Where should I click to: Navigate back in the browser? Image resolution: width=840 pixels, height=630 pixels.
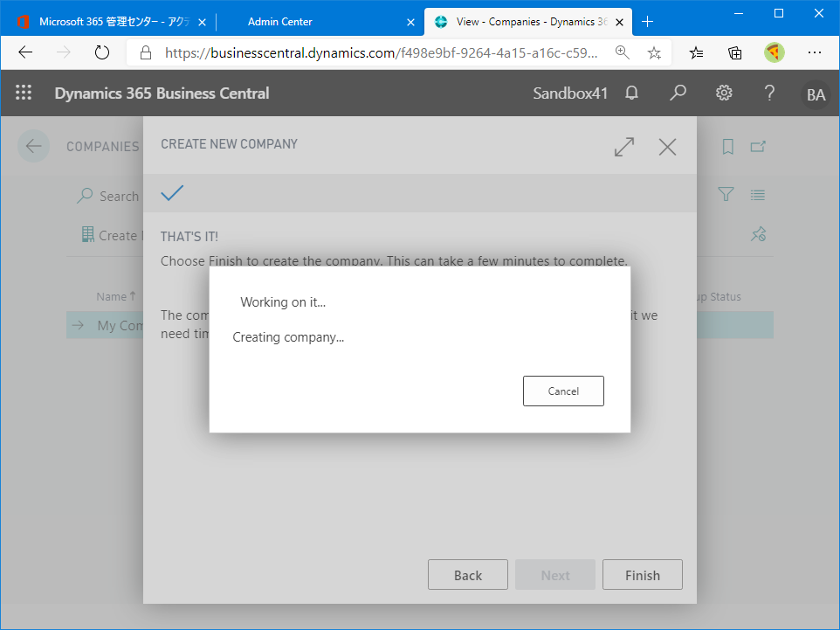[25, 52]
